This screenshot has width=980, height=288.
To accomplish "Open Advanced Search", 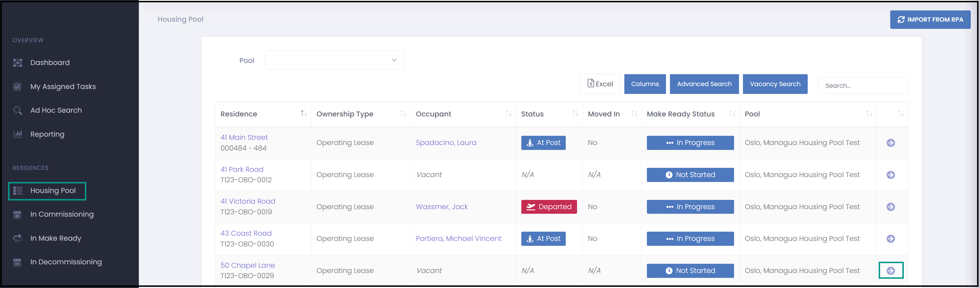I will coord(704,84).
